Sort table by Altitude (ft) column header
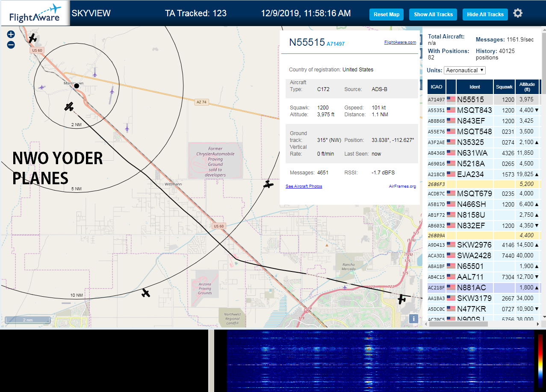 [527, 87]
